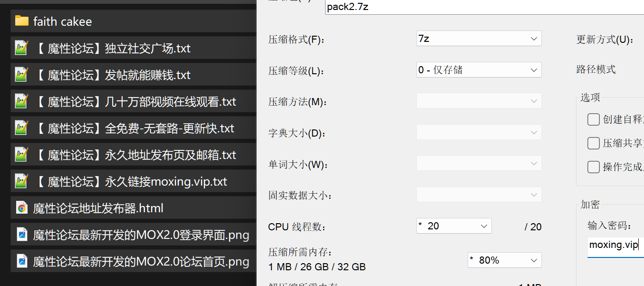Viewport: 644px width, 286px height.
Task: Select 独立社交广场.txt file icon
Action: 22,48
